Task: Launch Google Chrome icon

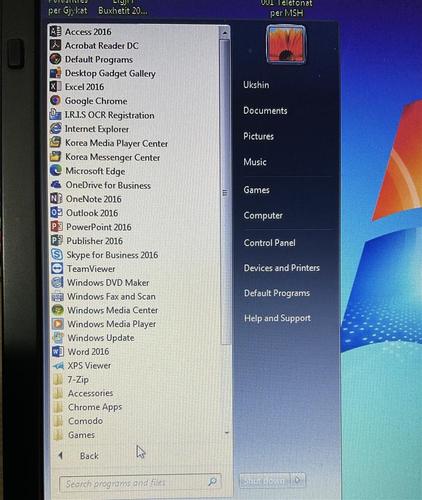Action: coord(56,100)
